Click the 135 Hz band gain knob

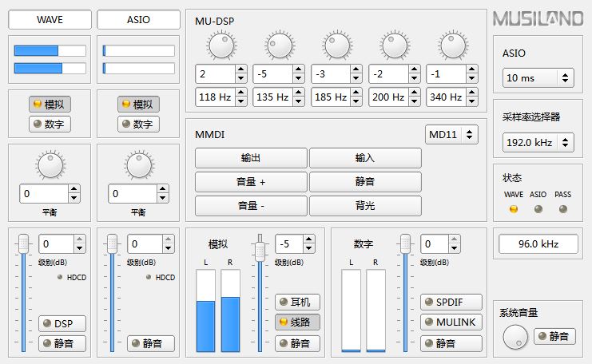(280, 45)
